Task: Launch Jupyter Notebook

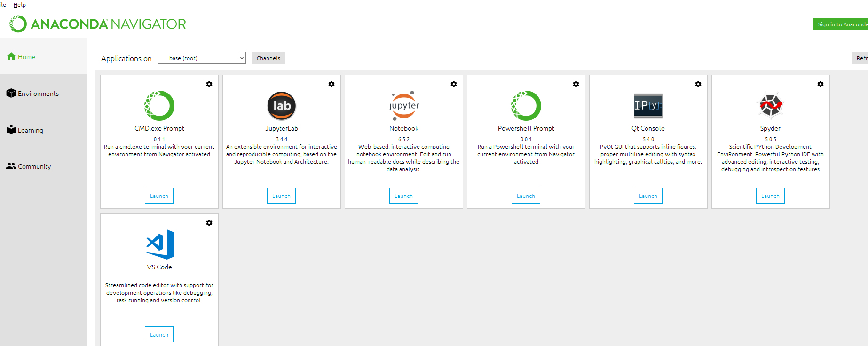Action: click(x=403, y=196)
